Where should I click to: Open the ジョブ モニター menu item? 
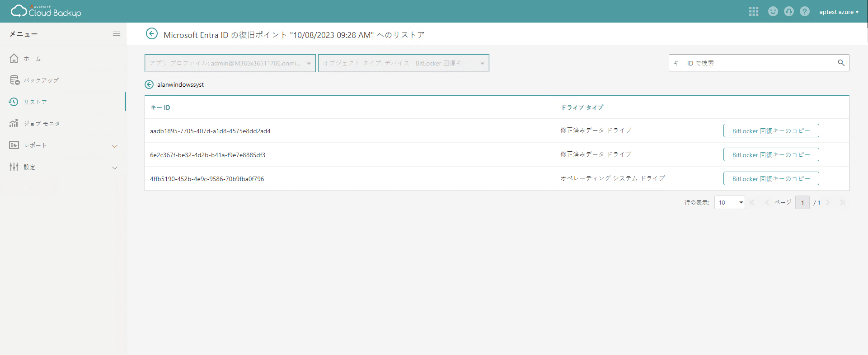45,124
